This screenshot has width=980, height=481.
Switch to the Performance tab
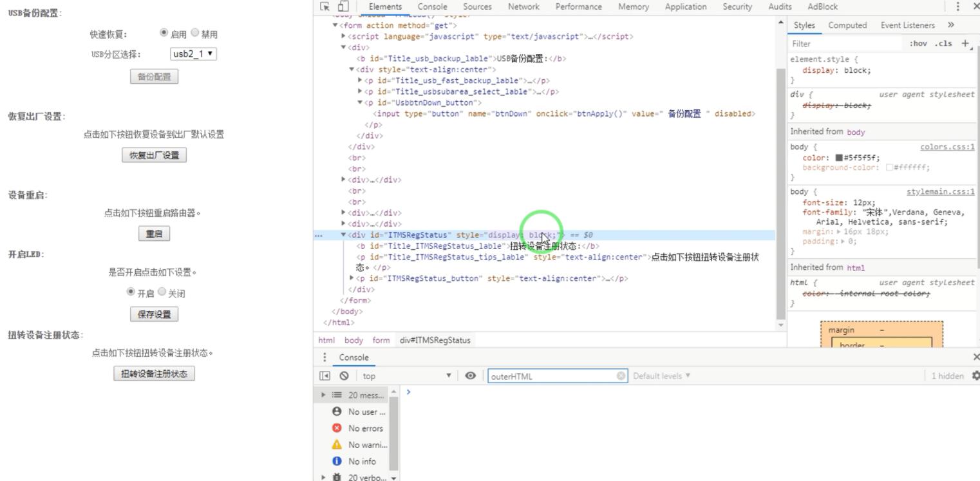(578, 6)
